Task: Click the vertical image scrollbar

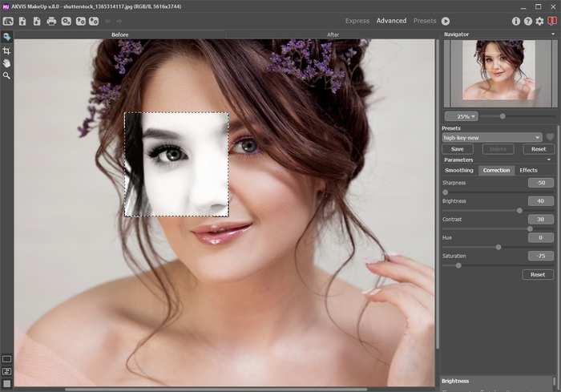Action: (438, 194)
